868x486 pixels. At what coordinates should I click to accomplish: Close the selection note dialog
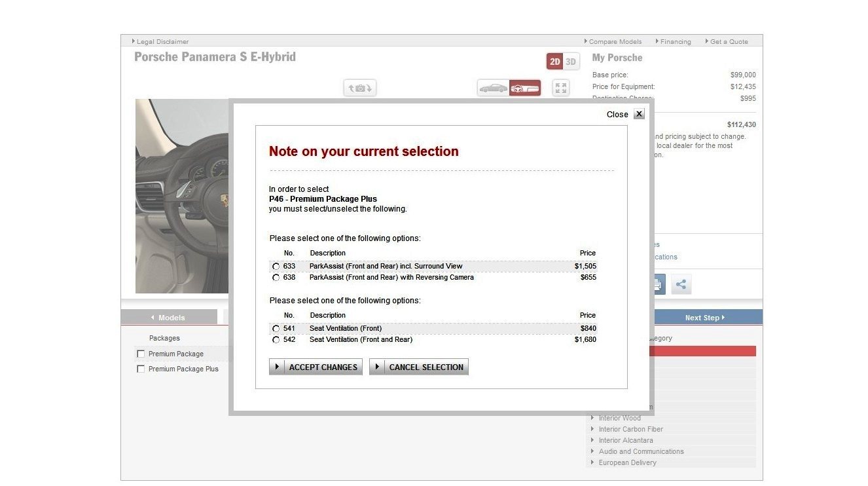639,114
